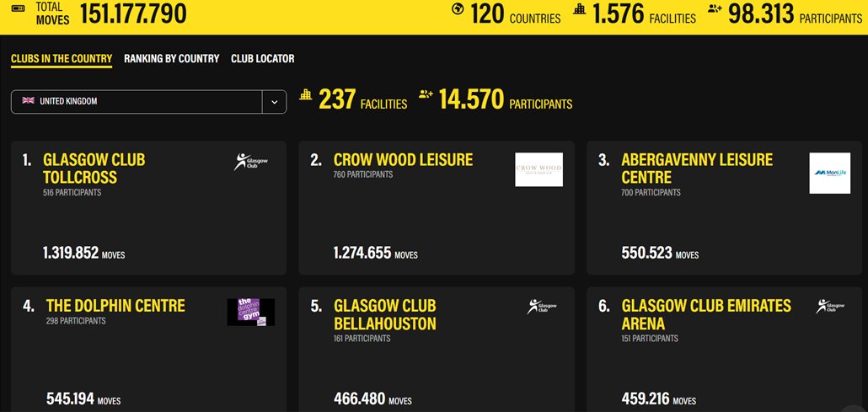This screenshot has height=412, width=868.
Task: Click rank number 2. on Crow Wood card
Action: pos(316,161)
